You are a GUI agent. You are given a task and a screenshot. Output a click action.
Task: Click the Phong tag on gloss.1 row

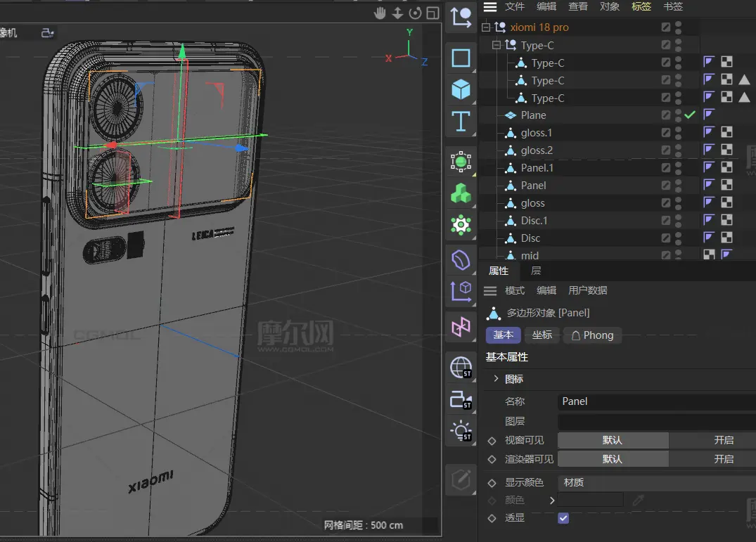pos(708,132)
